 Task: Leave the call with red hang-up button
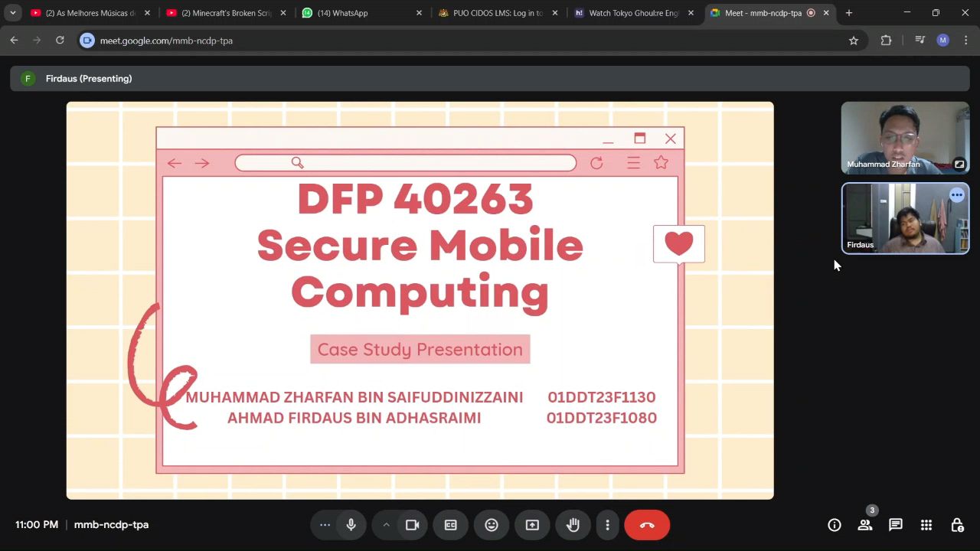(x=647, y=525)
